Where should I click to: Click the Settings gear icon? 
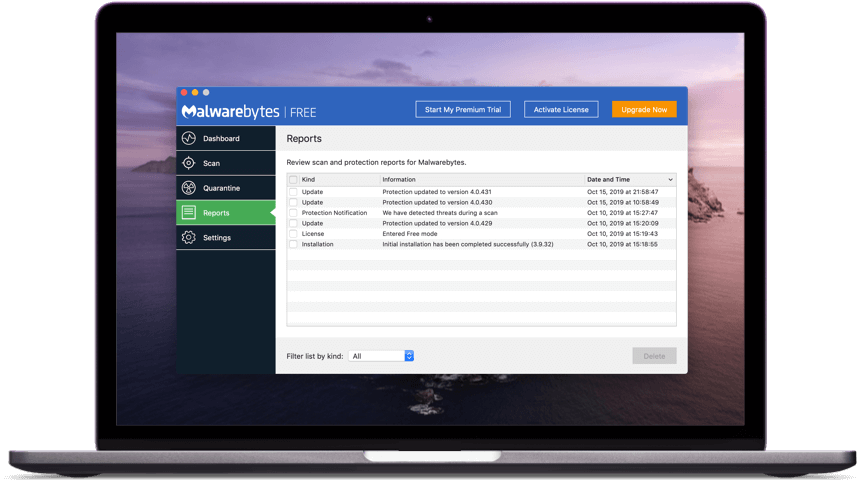tap(188, 237)
